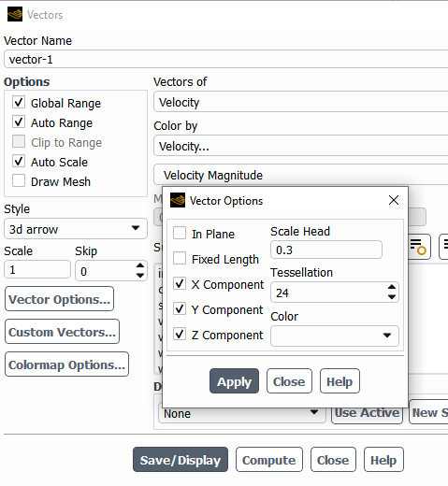The image size is (448, 486).
Task: Click the Save/Display button
Action: pos(181,460)
